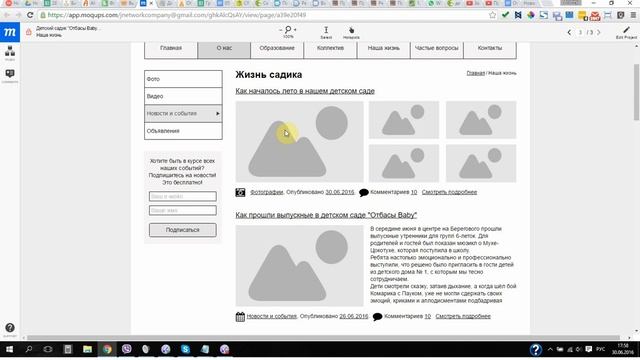
Task: Zoom out with the minus sign
Action: click(x=280, y=30)
